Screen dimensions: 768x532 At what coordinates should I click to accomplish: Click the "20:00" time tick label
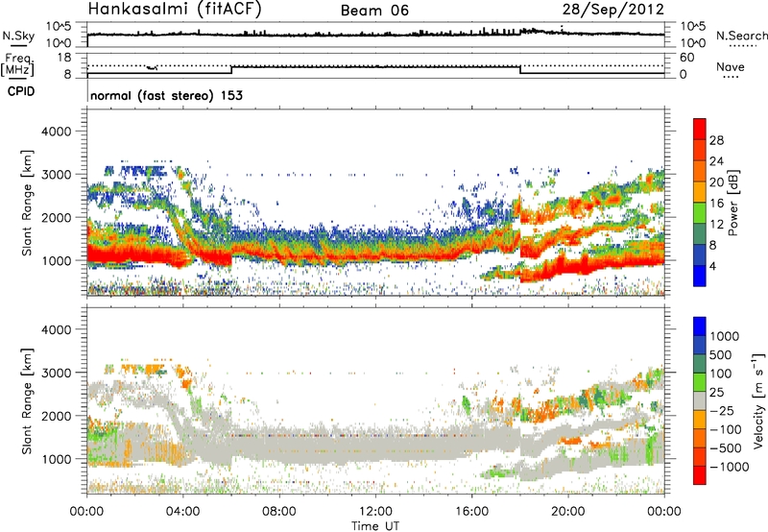[x=568, y=512]
